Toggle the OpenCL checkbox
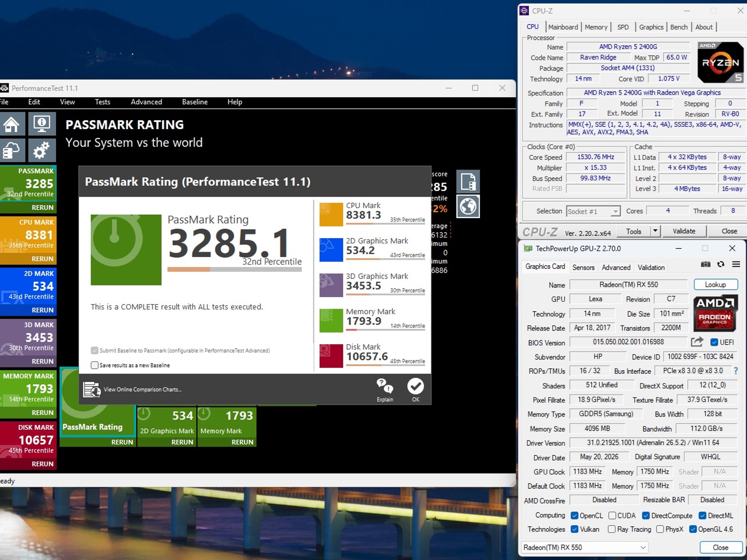Viewport: 747px width, 560px height. pyautogui.click(x=574, y=516)
